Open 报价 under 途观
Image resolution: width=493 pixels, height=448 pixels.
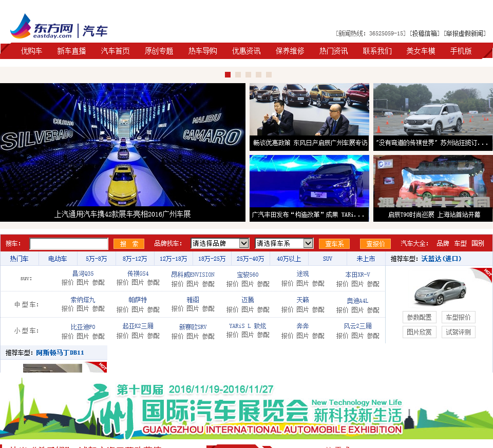tap(287, 283)
